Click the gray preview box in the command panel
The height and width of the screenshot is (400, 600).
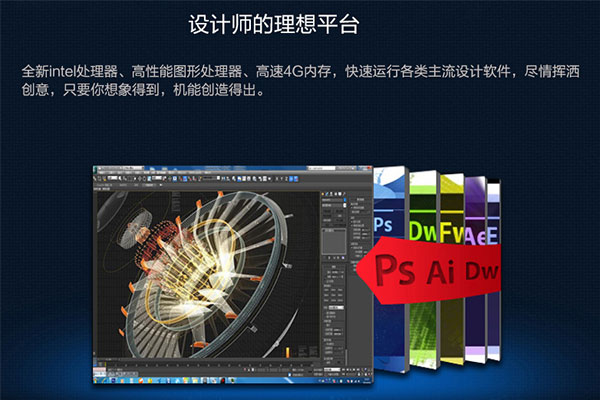334,241
